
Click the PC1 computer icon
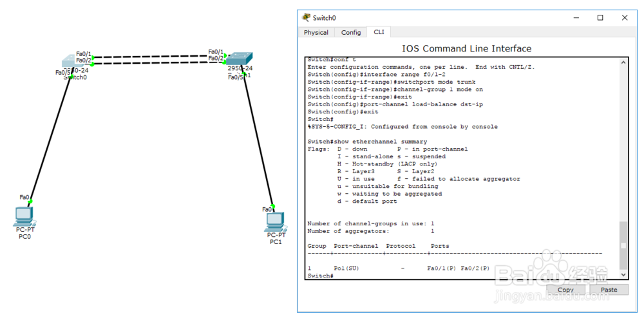[275, 221]
